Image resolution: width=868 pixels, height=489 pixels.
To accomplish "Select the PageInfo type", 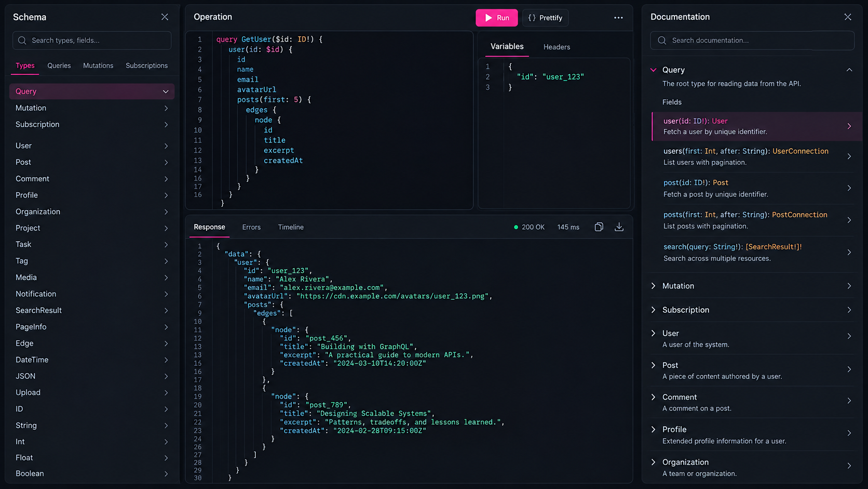I will click(x=92, y=327).
